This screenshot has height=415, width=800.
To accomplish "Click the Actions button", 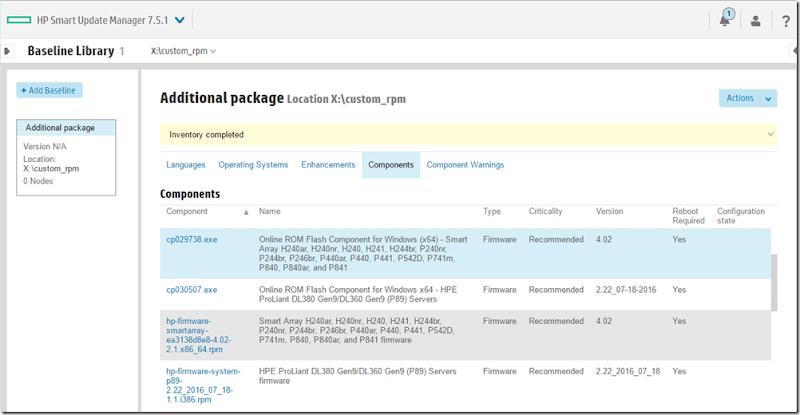I will click(x=739, y=98).
